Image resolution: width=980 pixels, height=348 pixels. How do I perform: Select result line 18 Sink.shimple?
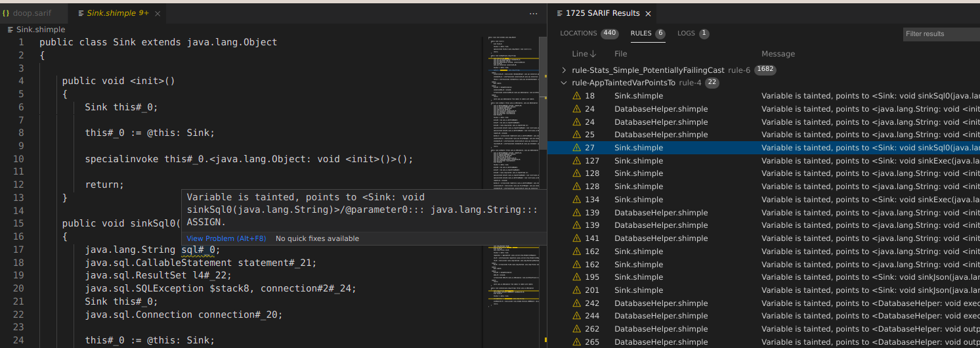point(763,96)
